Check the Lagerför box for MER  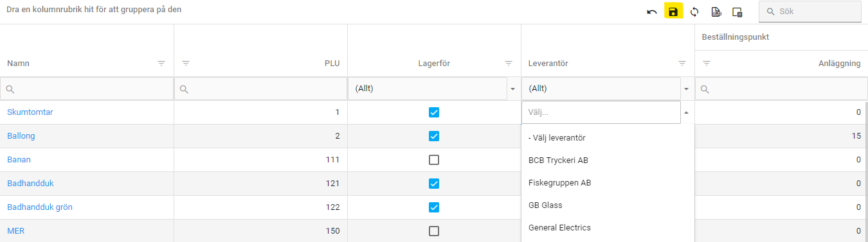(434, 231)
